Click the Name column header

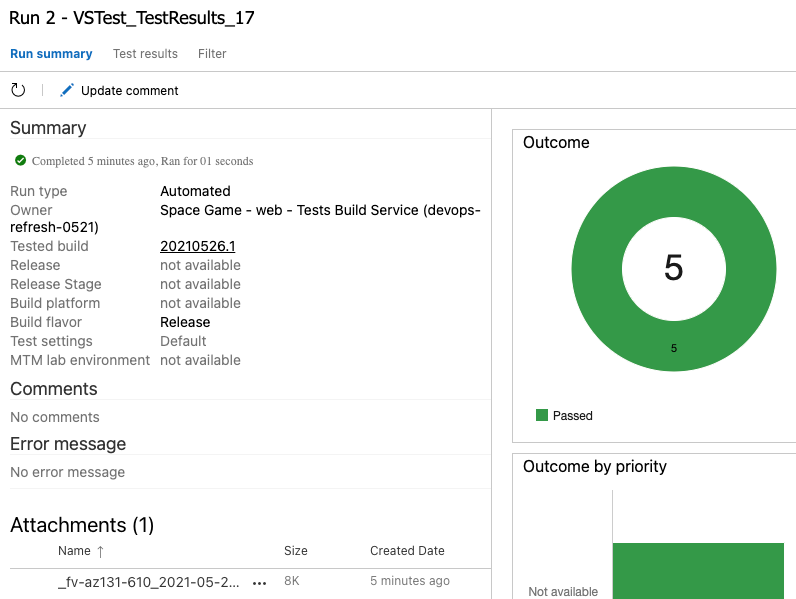coord(74,551)
